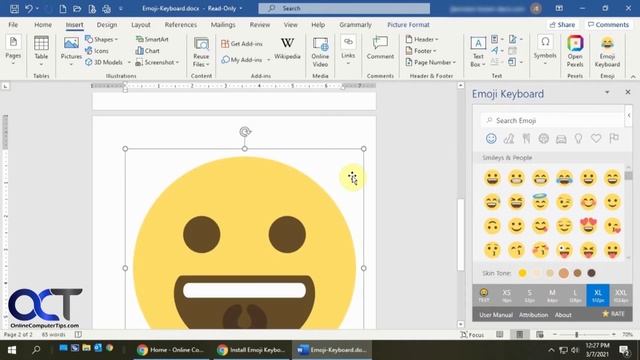This screenshot has height=360, width=640.
Task: Expand the 3D Models dropdown arrow
Action: (x=129, y=62)
